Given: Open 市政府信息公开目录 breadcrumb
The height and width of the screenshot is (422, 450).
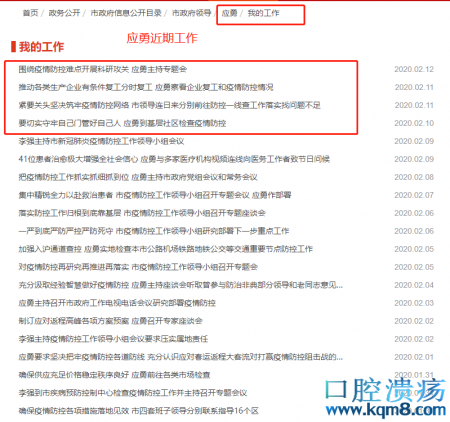Looking at the screenshot, I should pyautogui.click(x=126, y=13).
